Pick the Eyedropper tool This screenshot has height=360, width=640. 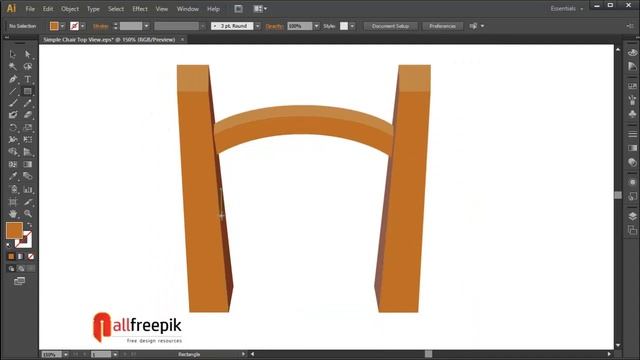13,176
